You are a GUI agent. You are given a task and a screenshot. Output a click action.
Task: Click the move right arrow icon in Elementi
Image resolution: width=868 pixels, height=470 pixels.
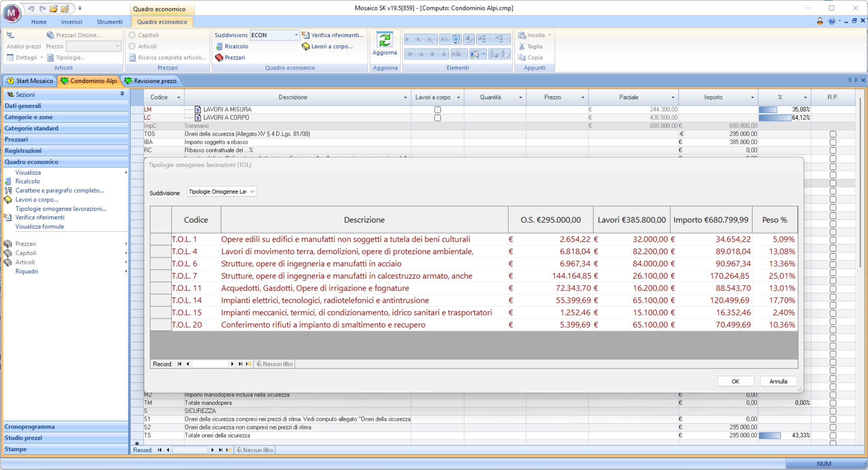[421, 54]
